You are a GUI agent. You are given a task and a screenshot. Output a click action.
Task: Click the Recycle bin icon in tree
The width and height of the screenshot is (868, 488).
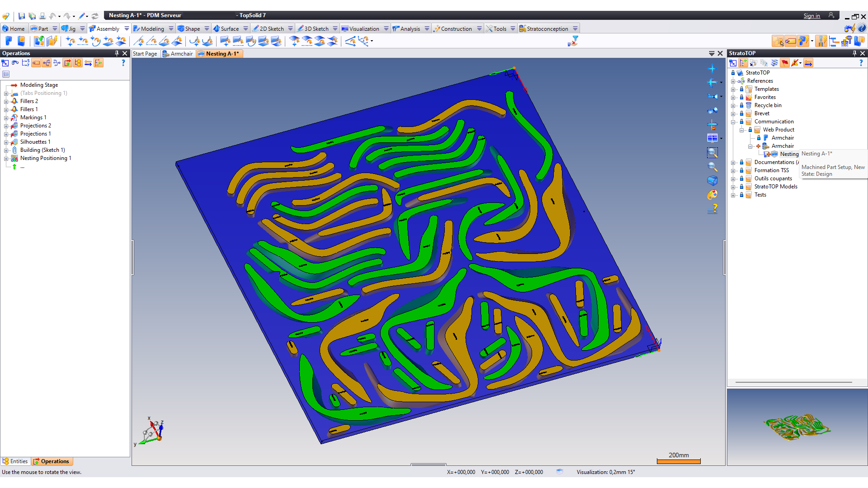(x=749, y=105)
